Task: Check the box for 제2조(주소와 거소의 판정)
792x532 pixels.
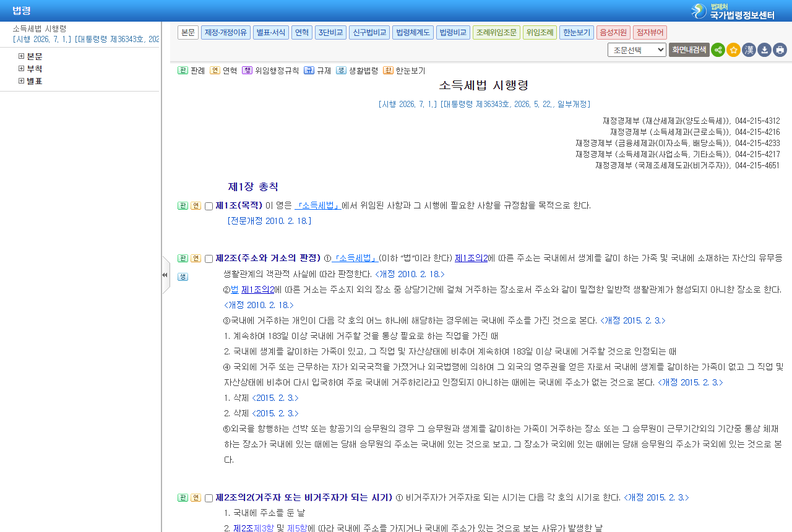Action: coord(209,259)
